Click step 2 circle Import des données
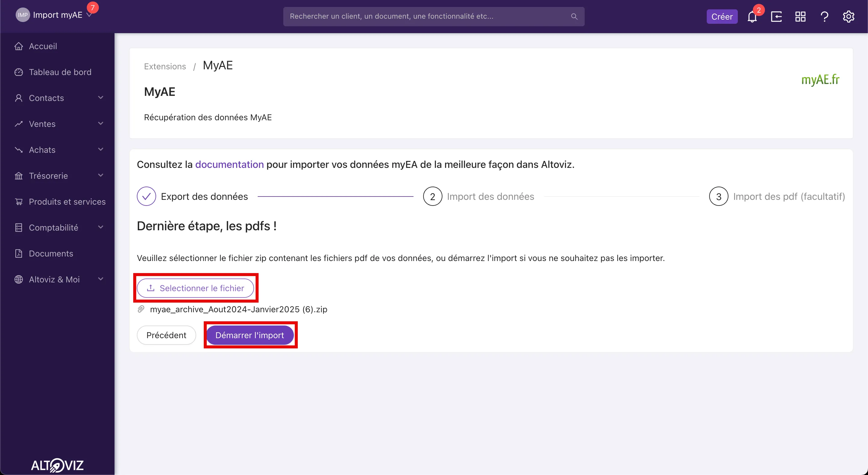 pos(433,197)
